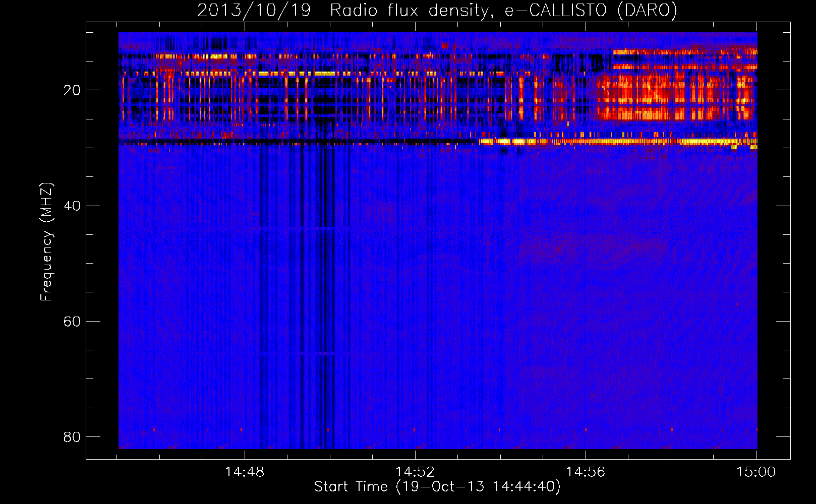The height and width of the screenshot is (504, 816).
Task: Click the '15:00' time tick label
Action: coord(756,472)
